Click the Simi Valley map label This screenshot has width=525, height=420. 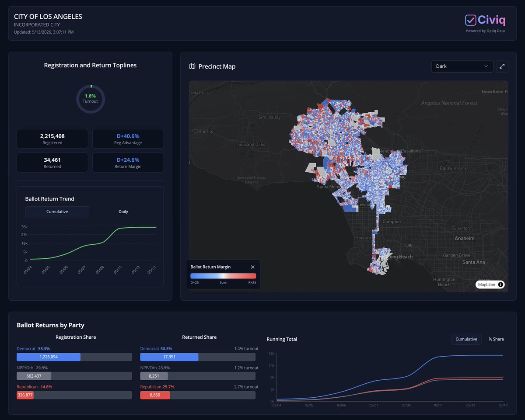pos(269,117)
